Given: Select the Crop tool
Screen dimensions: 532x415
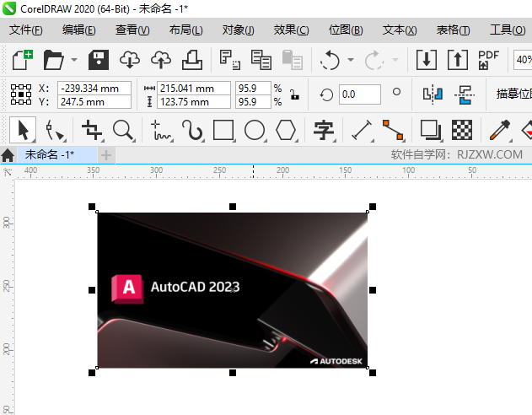Looking at the screenshot, I should pos(91,130).
